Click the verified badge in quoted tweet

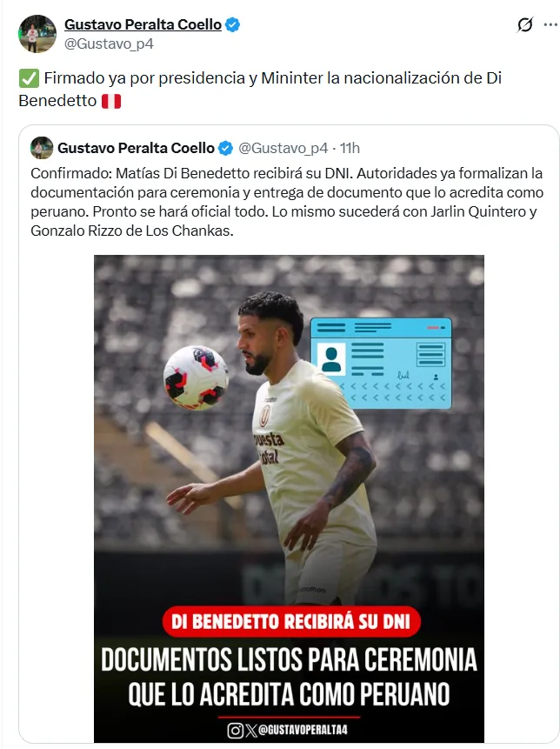[225, 149]
